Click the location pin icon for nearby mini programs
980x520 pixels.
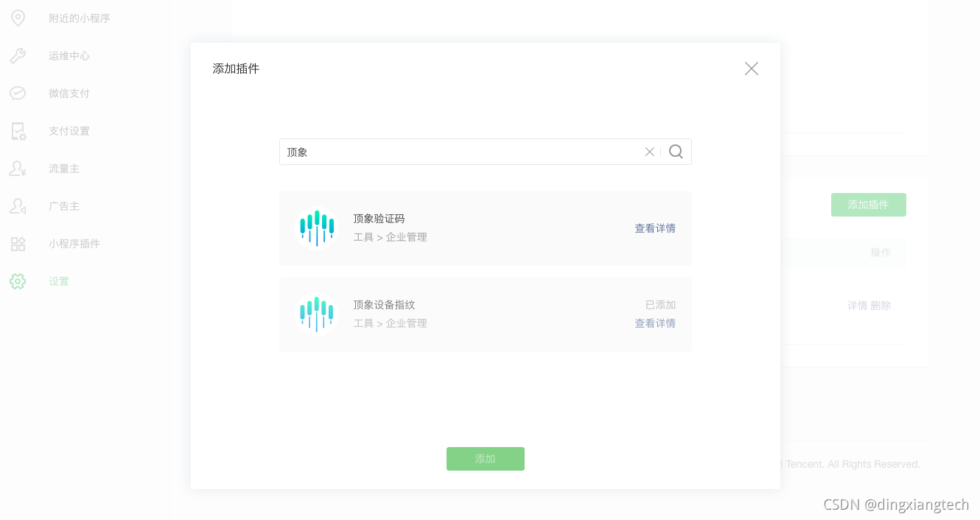pyautogui.click(x=18, y=18)
